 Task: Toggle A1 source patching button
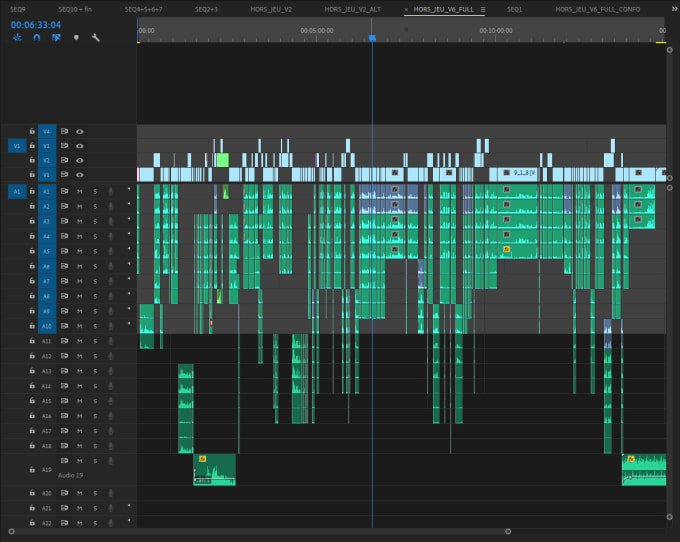pyautogui.click(x=17, y=191)
